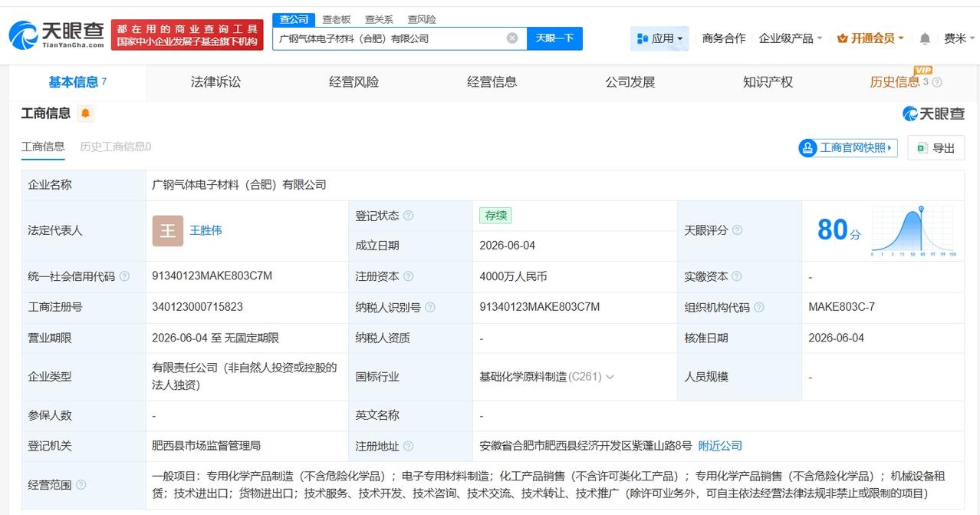Switch to the 法律诉讼 tab
This screenshot has width=980, height=515.
tap(215, 82)
